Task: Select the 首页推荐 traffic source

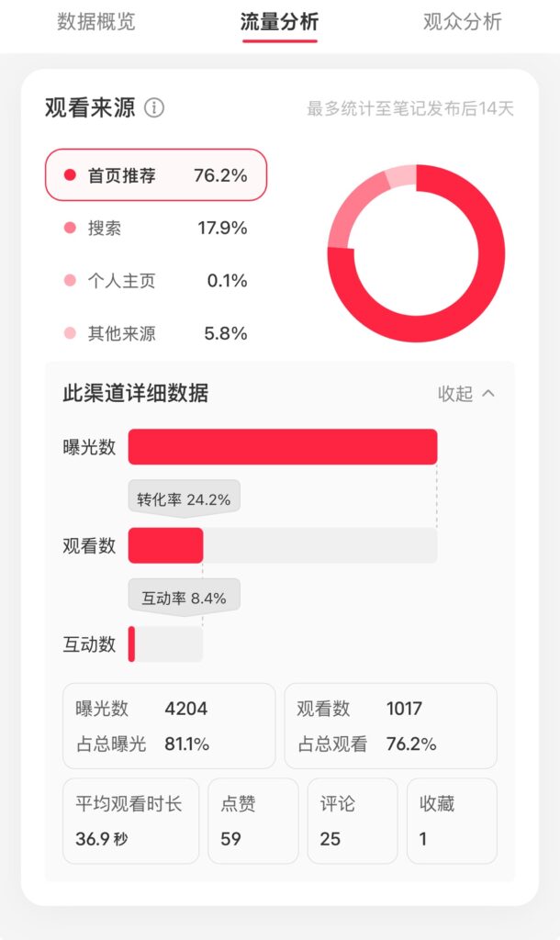Action: click(x=156, y=174)
